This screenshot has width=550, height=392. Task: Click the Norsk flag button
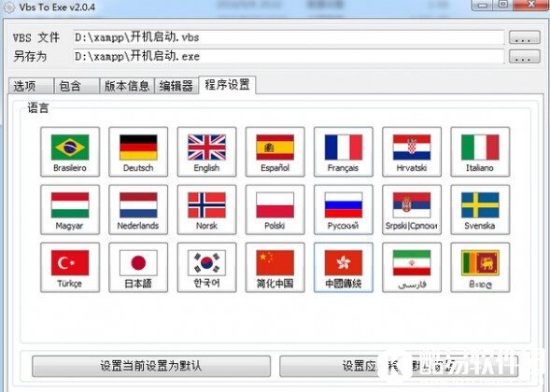pyautogui.click(x=206, y=210)
